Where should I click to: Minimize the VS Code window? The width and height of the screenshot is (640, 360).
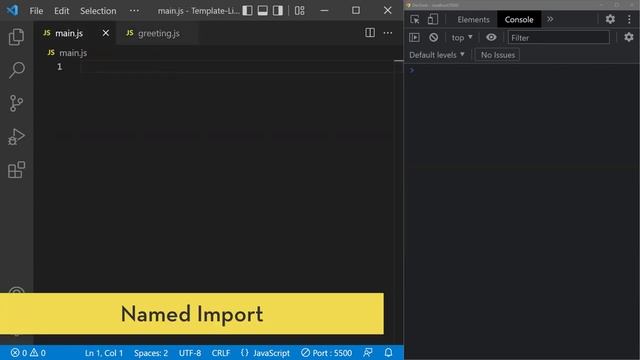coord(324,11)
